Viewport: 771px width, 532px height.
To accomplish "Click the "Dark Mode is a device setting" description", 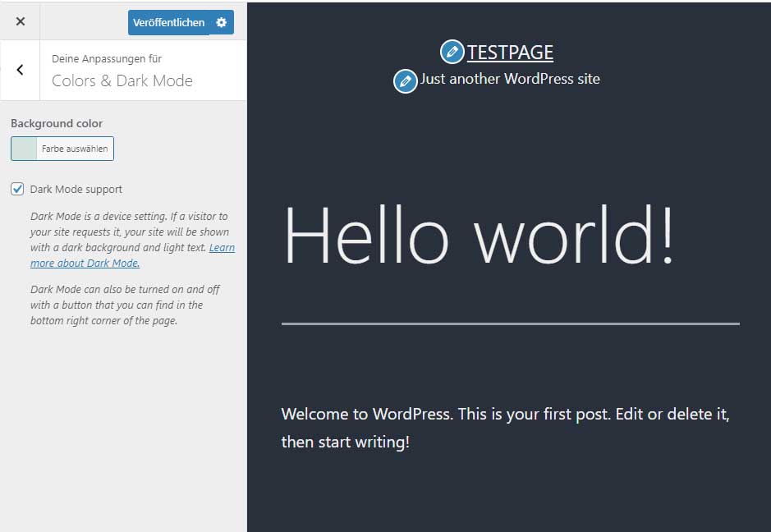I will 130,232.
